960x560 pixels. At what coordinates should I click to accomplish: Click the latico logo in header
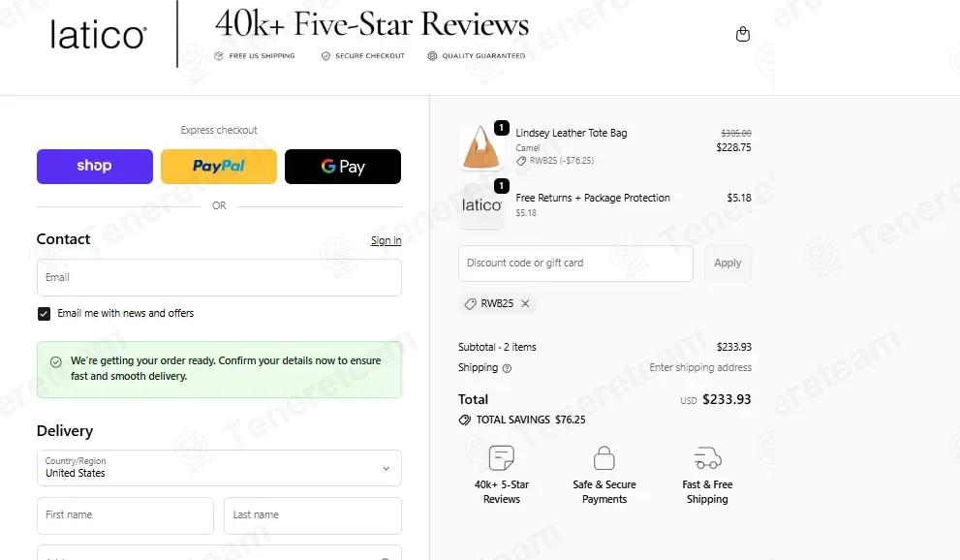click(x=99, y=35)
